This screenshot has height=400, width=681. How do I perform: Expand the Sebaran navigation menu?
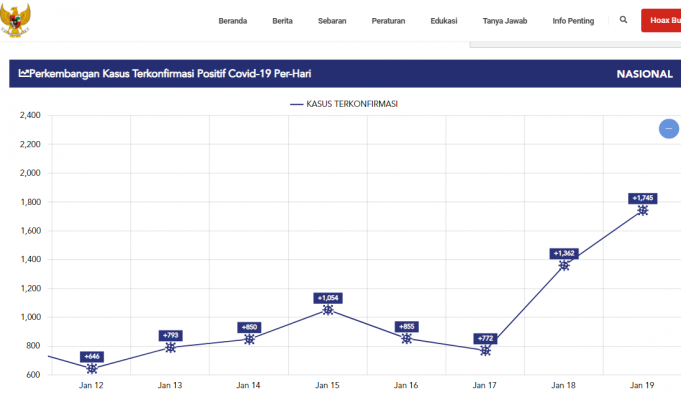tap(333, 20)
